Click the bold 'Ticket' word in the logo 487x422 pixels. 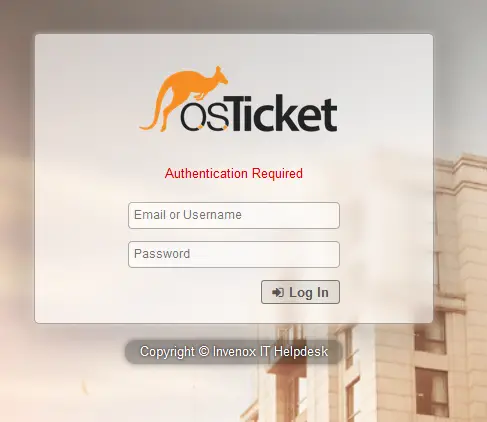283,113
